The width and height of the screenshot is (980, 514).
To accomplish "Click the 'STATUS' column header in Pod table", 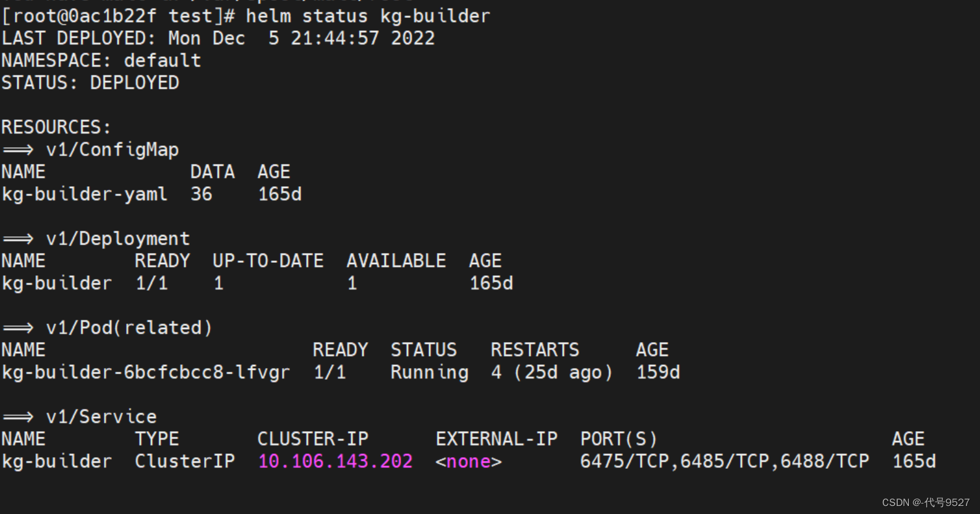I will 424,350.
